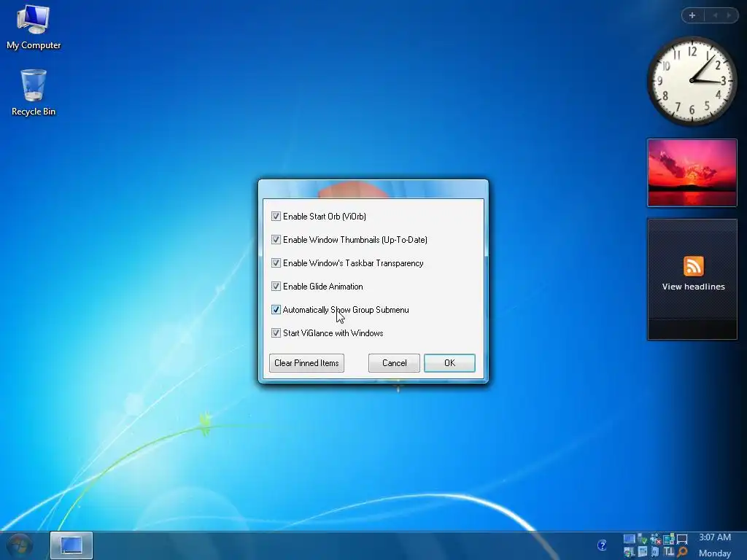Activate the pinned window taskbar button
Screen dimensions: 747x560
point(71,545)
